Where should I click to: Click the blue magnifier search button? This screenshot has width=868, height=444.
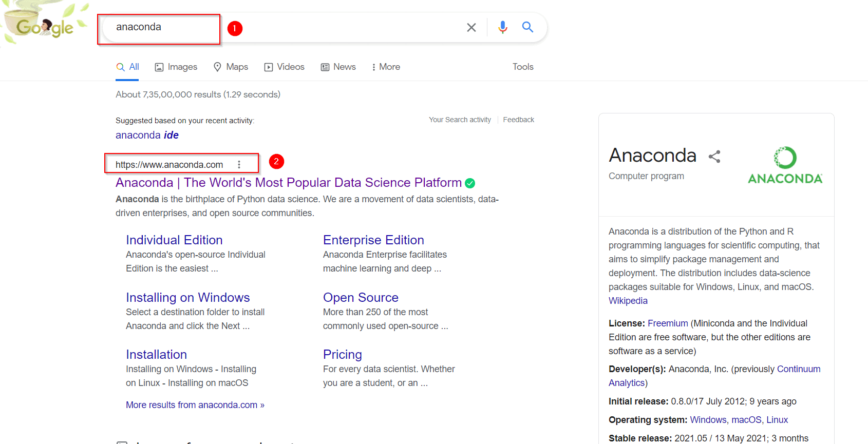(527, 27)
